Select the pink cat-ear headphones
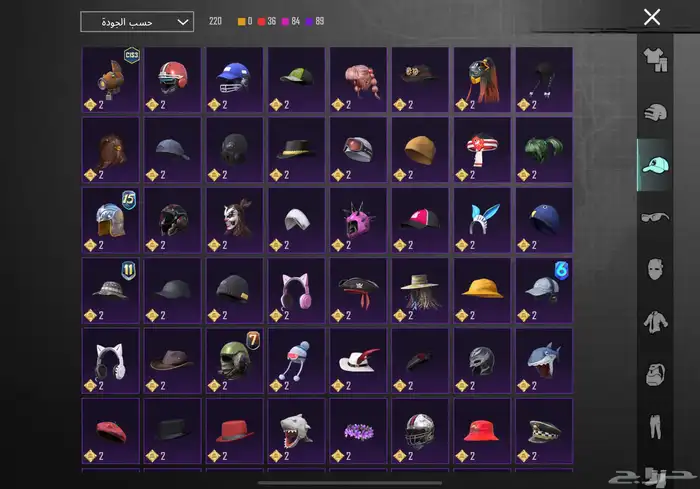The height and width of the screenshot is (489, 700). pyautogui.click(x=297, y=290)
